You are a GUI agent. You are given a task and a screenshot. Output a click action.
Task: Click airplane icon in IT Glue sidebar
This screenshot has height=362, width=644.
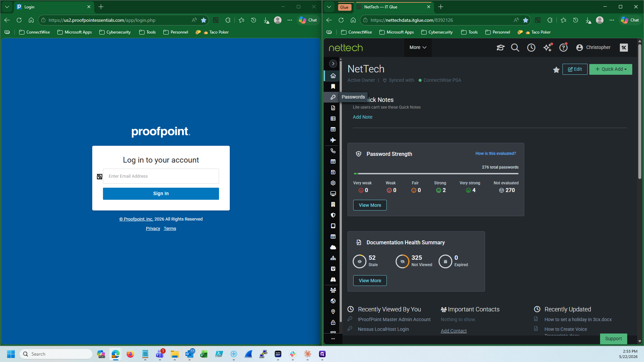tap(333, 140)
